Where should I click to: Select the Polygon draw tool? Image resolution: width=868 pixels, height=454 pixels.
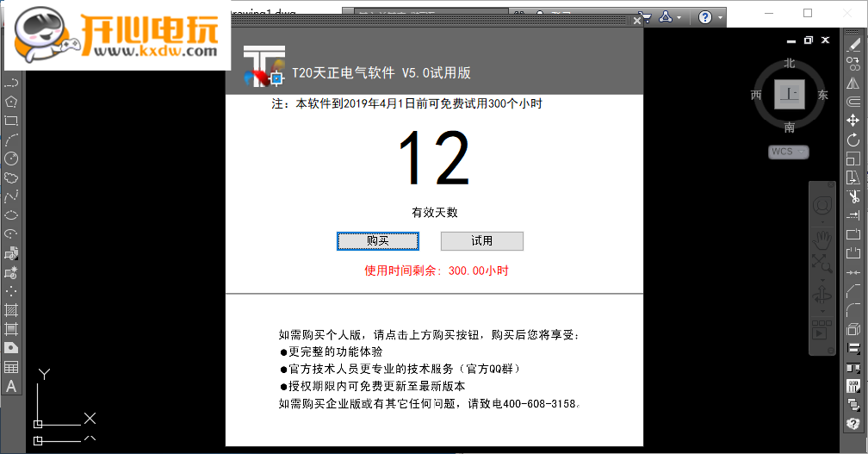[11, 101]
